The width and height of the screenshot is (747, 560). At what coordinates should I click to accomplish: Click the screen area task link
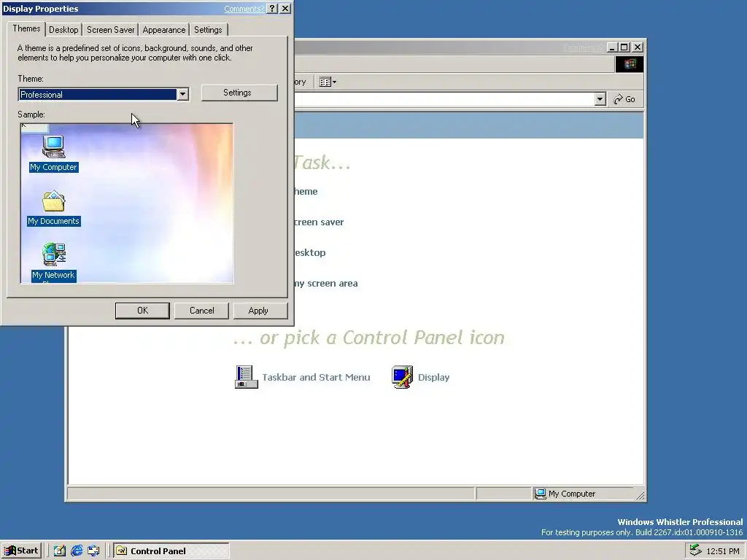click(325, 284)
